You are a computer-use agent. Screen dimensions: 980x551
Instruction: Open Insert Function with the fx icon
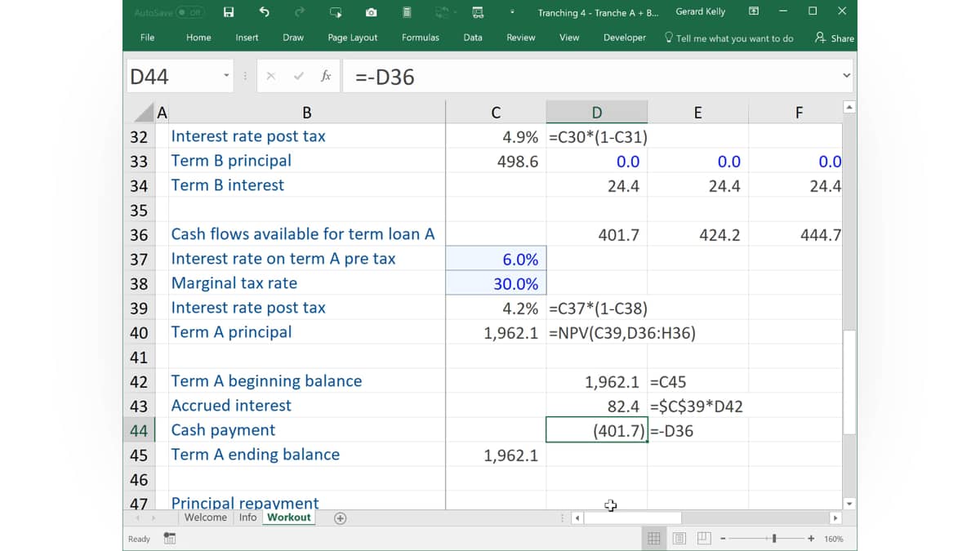(x=326, y=77)
